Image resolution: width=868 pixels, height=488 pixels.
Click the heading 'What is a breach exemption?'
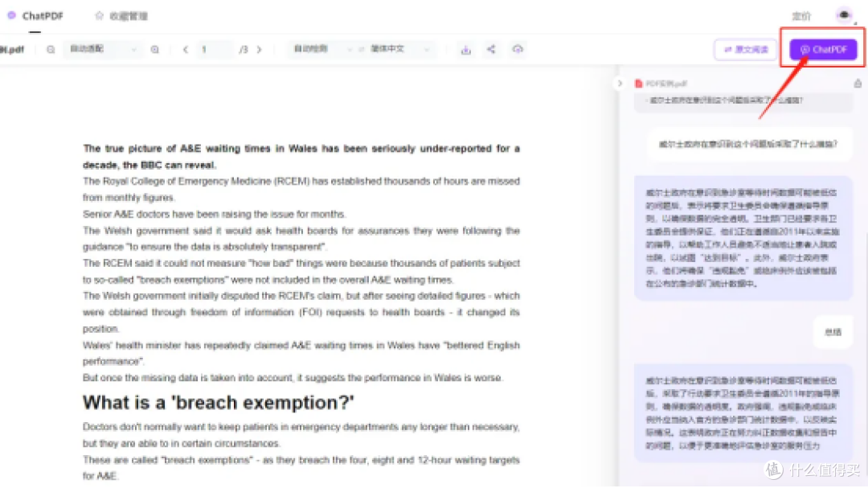218,402
